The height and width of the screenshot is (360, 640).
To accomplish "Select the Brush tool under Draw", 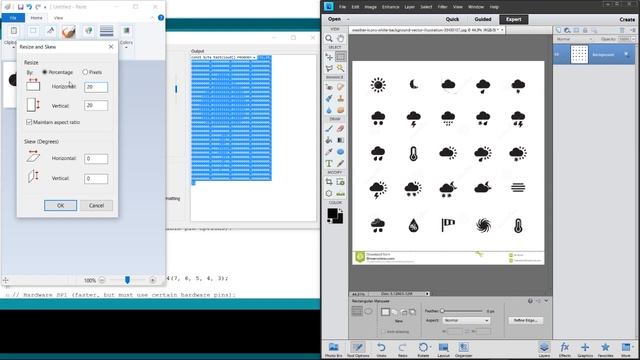I will [329, 129].
